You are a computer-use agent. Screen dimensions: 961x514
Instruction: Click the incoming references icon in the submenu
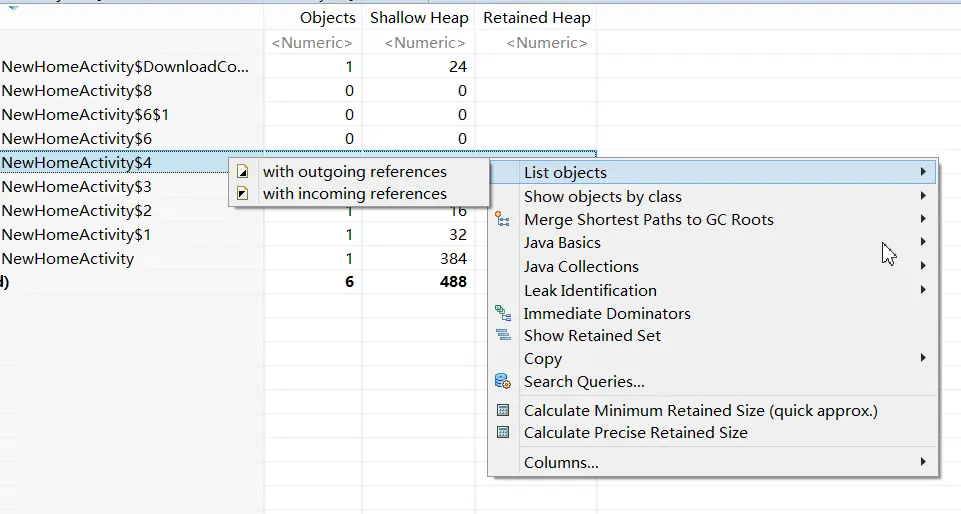point(243,194)
